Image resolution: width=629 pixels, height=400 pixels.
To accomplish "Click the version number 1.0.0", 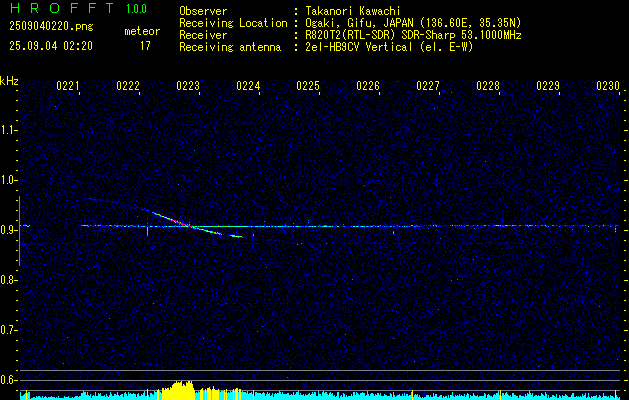I will [136, 9].
